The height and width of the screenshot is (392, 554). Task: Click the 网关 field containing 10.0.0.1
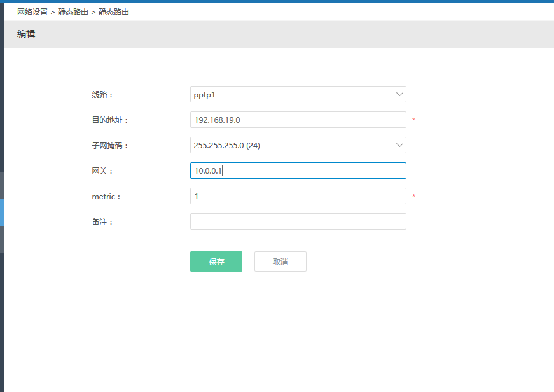coord(298,171)
